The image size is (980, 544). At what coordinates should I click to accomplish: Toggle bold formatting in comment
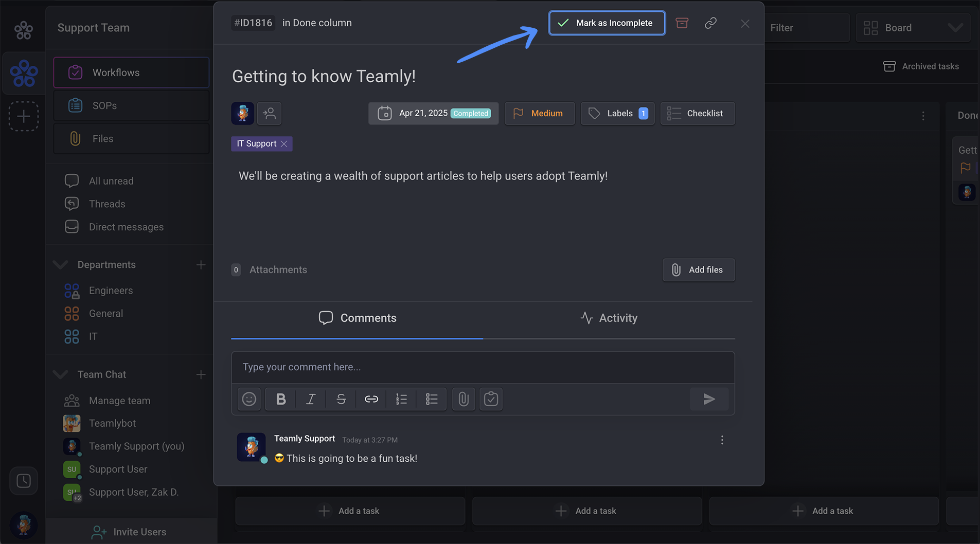pos(281,399)
